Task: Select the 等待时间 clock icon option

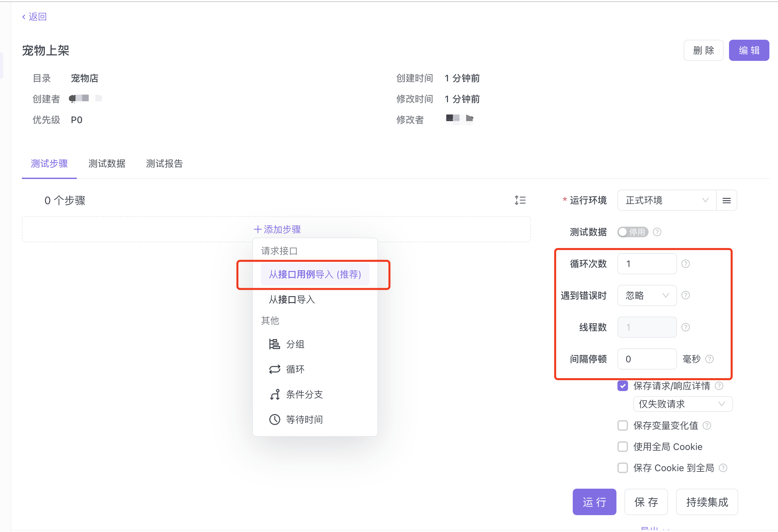Action: (274, 419)
